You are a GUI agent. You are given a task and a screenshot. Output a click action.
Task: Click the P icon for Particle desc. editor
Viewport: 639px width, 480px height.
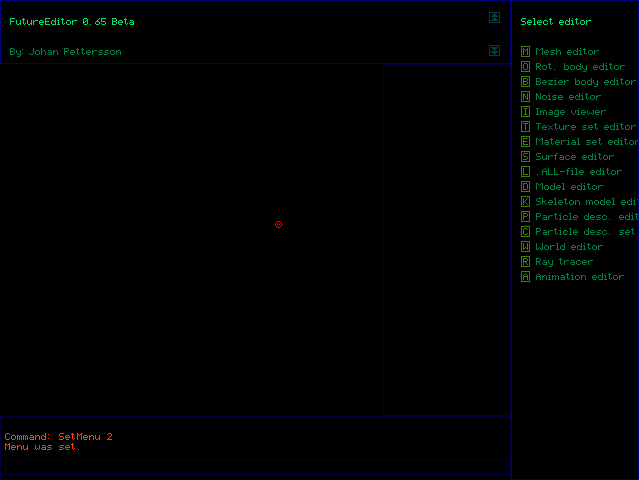pos(526,217)
